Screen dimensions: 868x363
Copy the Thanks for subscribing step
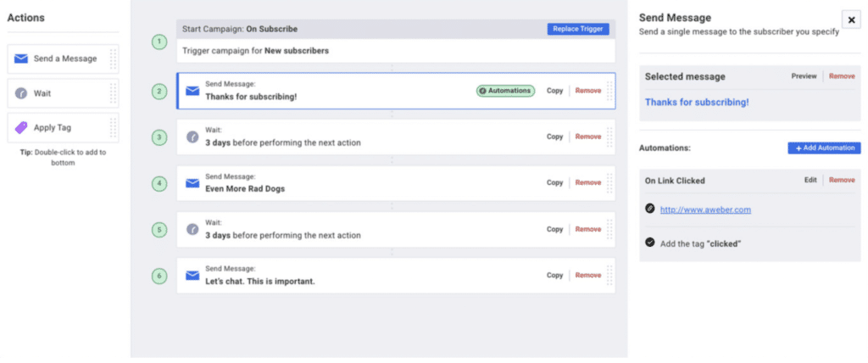click(x=554, y=91)
